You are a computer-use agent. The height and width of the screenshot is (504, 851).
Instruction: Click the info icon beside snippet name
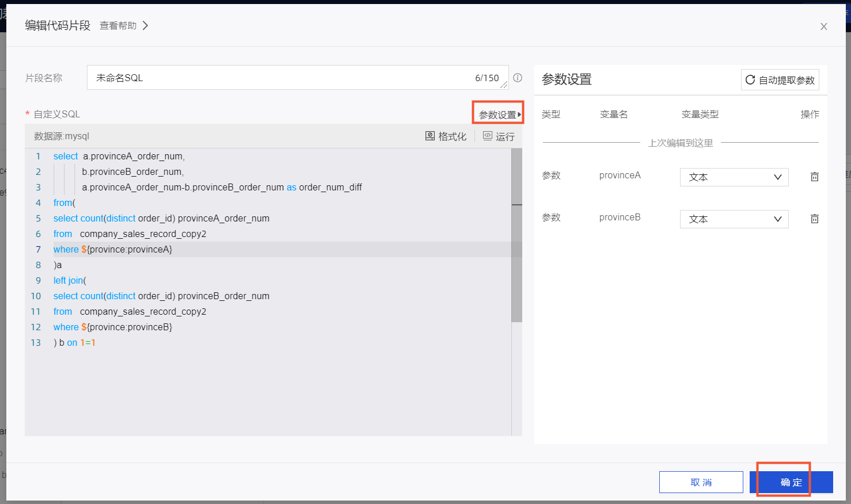point(518,78)
